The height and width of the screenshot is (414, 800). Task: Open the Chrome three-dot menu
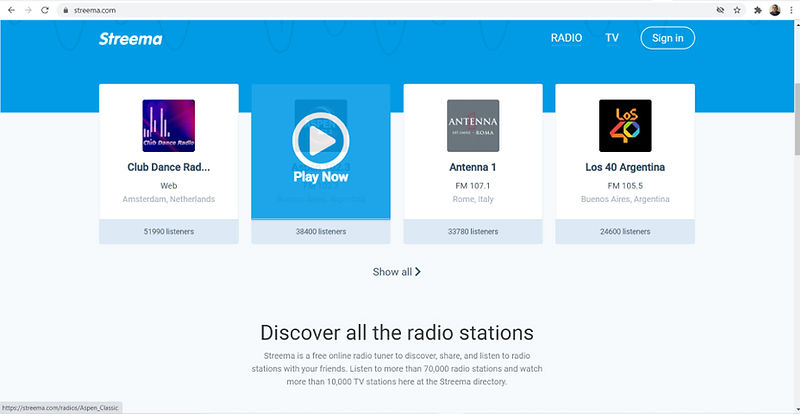(790, 10)
